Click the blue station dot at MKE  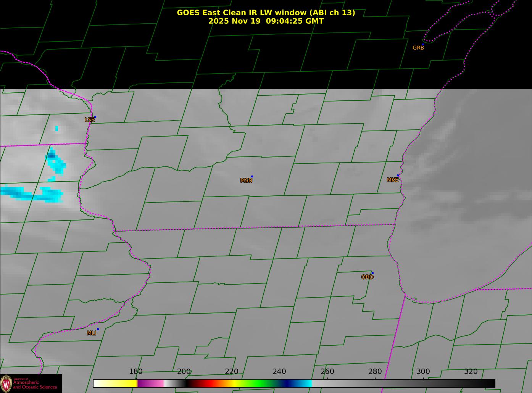click(x=398, y=176)
